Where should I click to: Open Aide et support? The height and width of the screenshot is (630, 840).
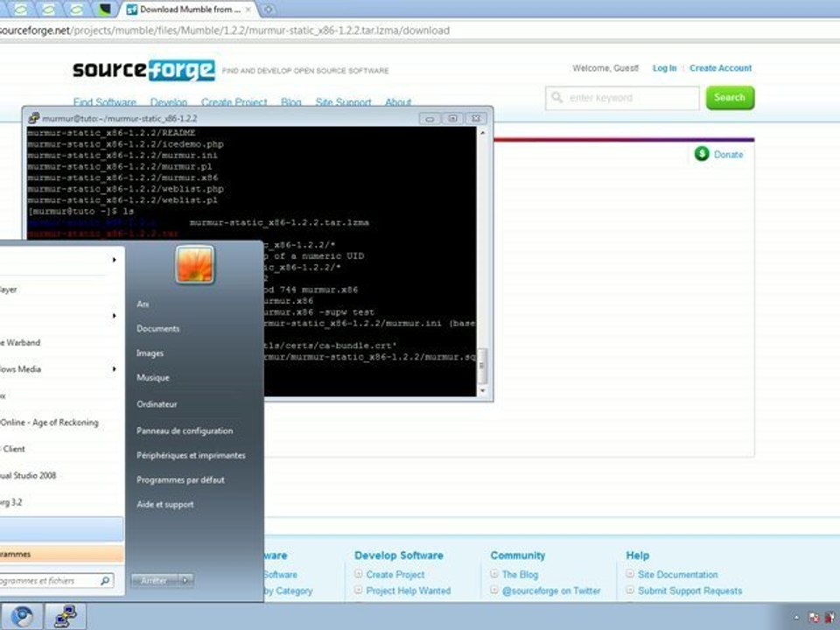click(165, 504)
